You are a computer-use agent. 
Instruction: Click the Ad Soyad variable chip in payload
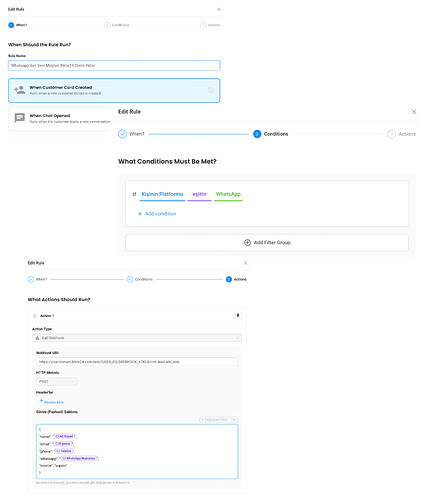coord(64,436)
